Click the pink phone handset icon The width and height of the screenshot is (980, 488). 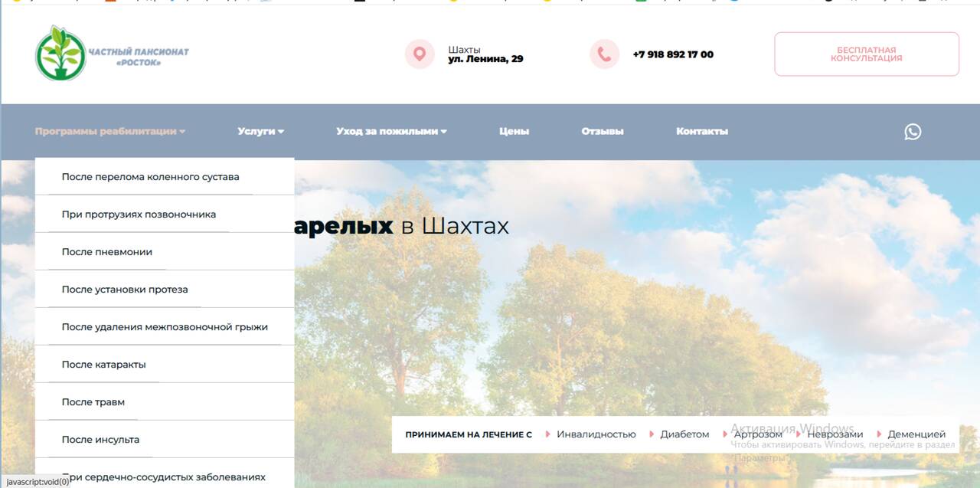point(603,54)
